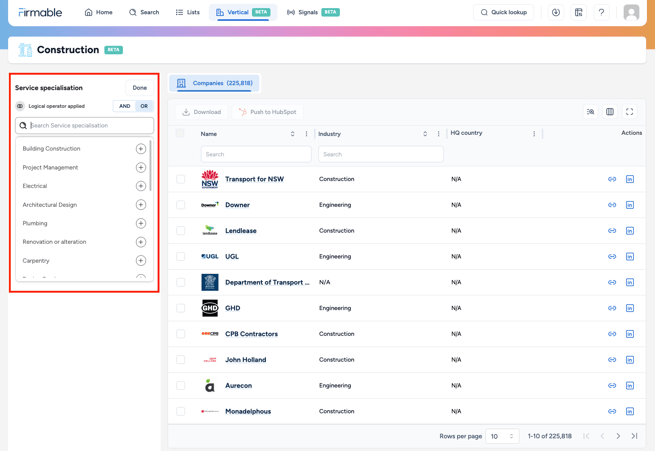
Task: Open UGL LinkedIn icon
Action: point(630,256)
